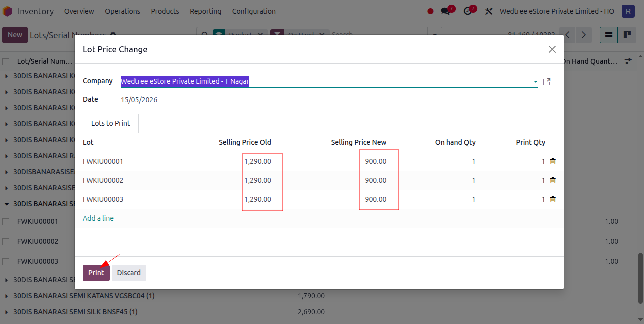Switch to kanban view icon
This screenshot has width=644, height=324.
click(x=627, y=35)
